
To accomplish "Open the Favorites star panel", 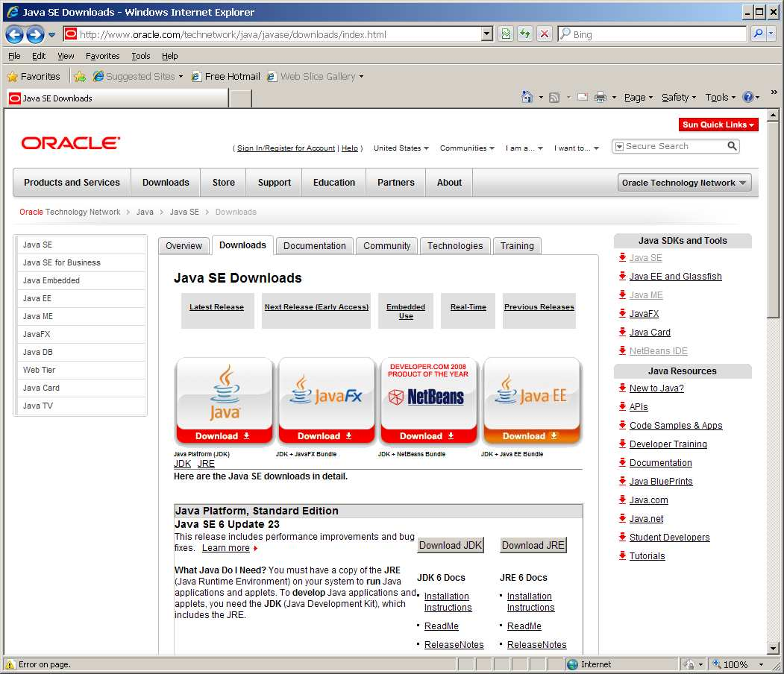I will coord(34,77).
